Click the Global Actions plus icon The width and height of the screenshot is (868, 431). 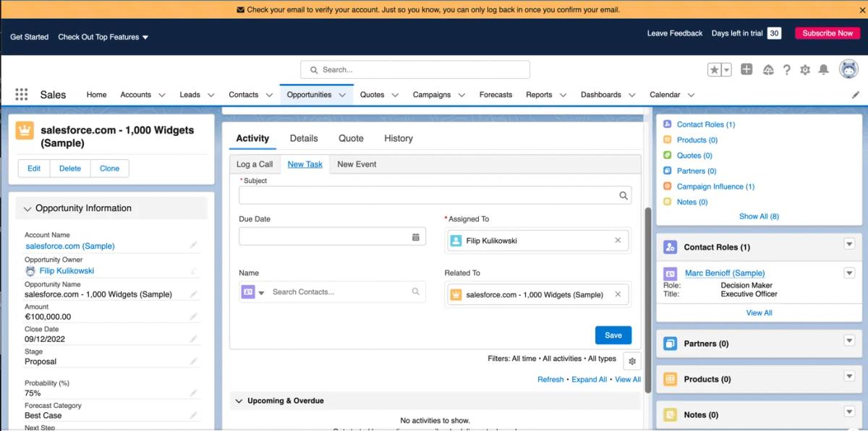(x=746, y=69)
